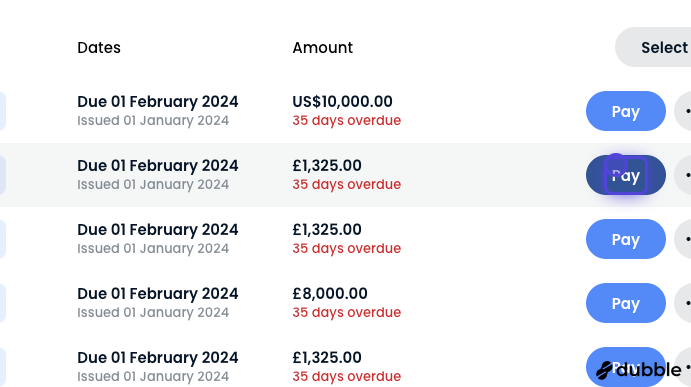
Task: Click the due date in the highlighted row
Action: (x=158, y=166)
